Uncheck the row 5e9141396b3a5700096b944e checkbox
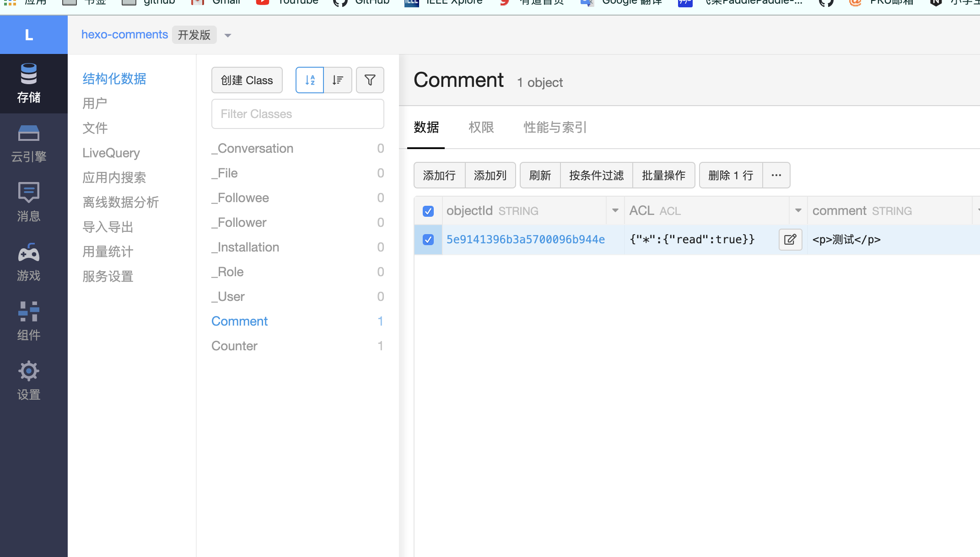Image resolution: width=980 pixels, height=557 pixels. tap(428, 240)
